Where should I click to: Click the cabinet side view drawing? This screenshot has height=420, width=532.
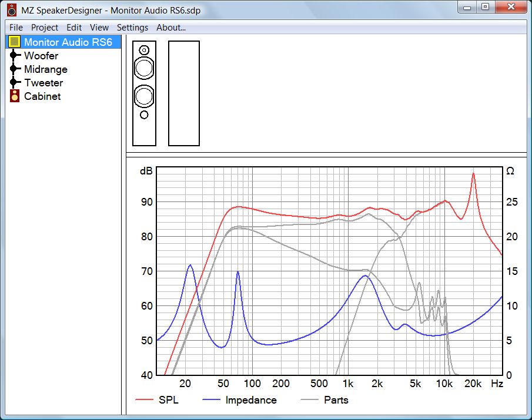[184, 93]
